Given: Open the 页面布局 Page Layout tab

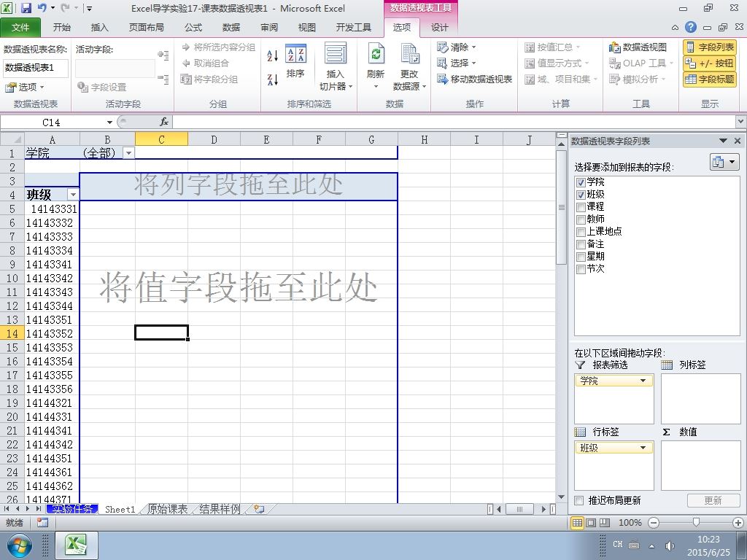Looking at the screenshot, I should point(146,28).
